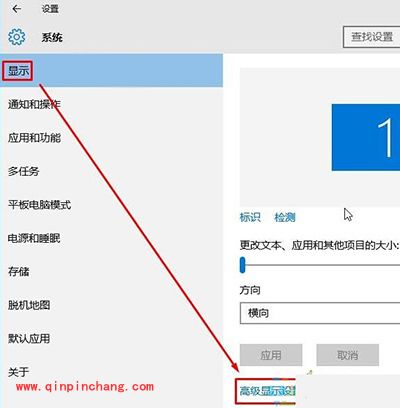The image size is (400, 408).
Task: Focus the 查找设置 search box
Action: pyautogui.click(x=372, y=37)
